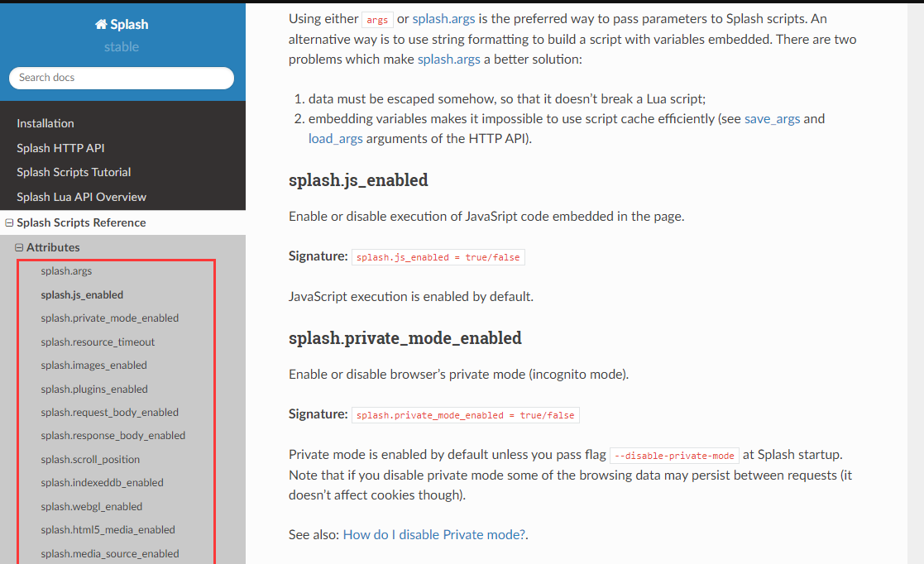Image resolution: width=924 pixels, height=564 pixels.
Task: Click the stable version label
Action: (x=122, y=47)
